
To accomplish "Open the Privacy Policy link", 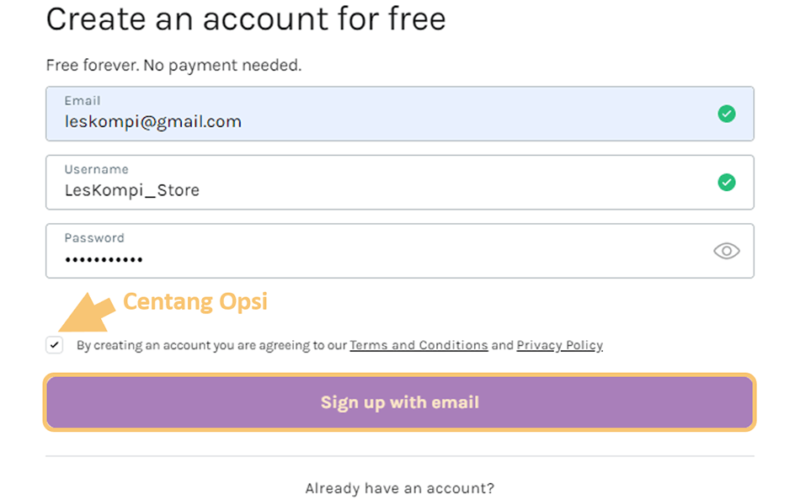I will [x=560, y=345].
